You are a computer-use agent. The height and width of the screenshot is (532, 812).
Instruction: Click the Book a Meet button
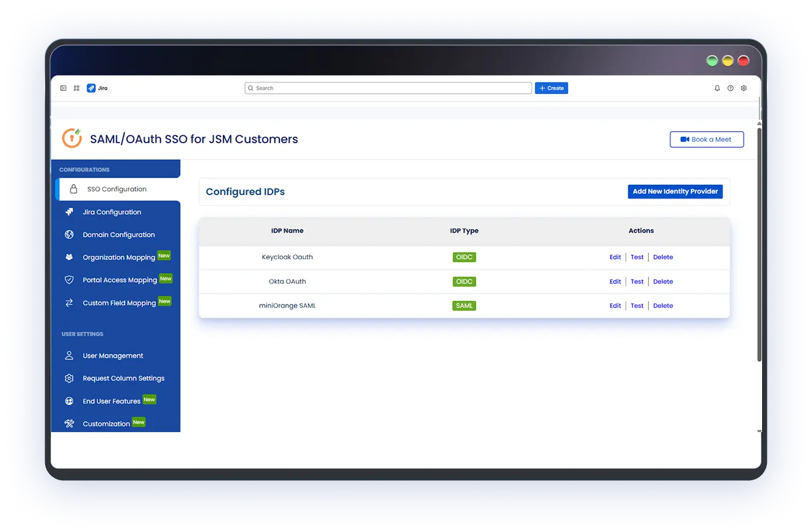point(707,139)
